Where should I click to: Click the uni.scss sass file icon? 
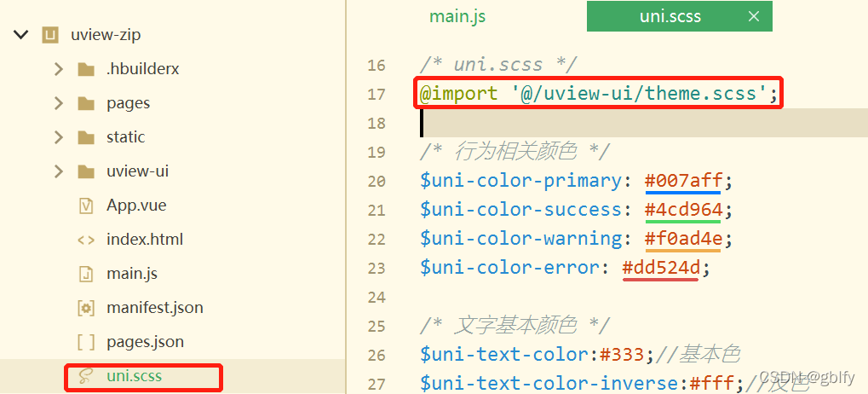(84, 377)
